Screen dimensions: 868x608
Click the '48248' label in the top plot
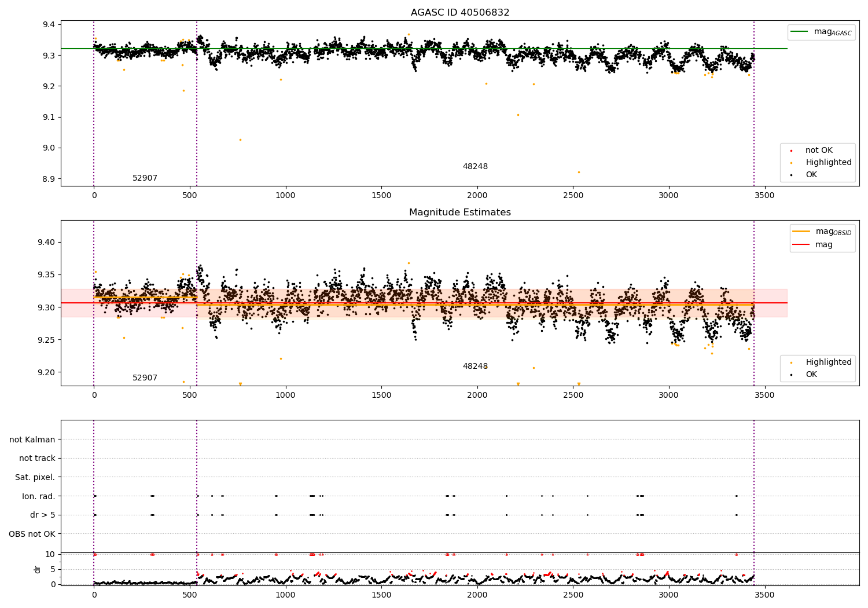pos(475,167)
